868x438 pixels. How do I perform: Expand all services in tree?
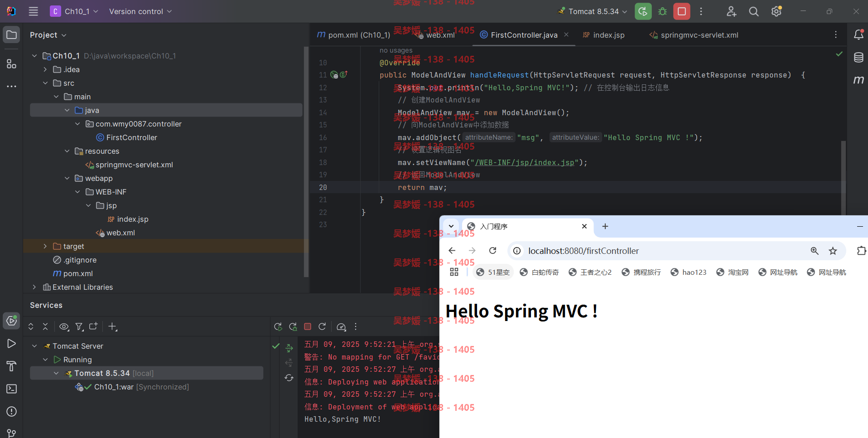pyautogui.click(x=31, y=326)
